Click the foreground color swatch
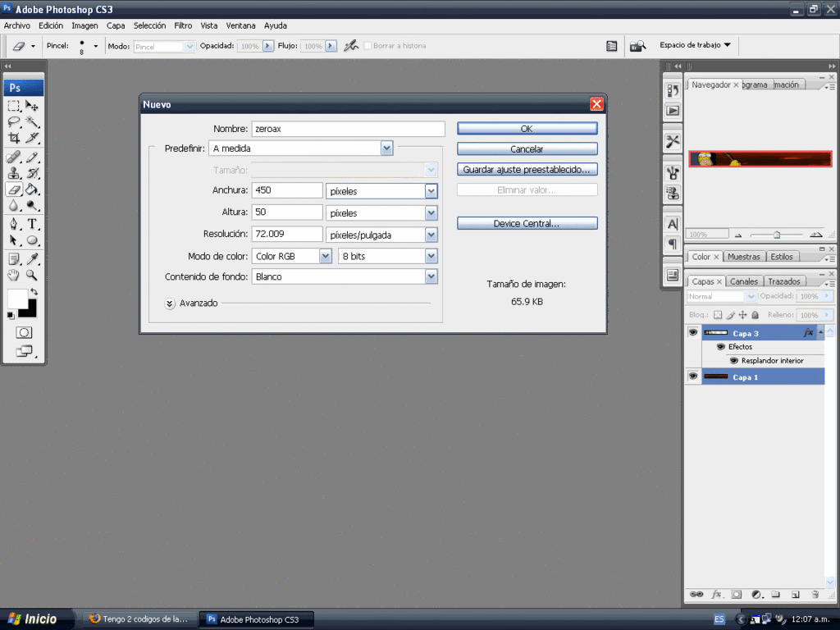The height and width of the screenshot is (630, 840). (17, 299)
